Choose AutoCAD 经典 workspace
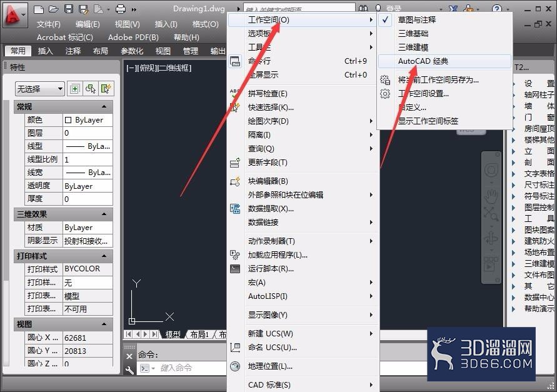Image resolution: width=557 pixels, height=392 pixels. pos(444,61)
